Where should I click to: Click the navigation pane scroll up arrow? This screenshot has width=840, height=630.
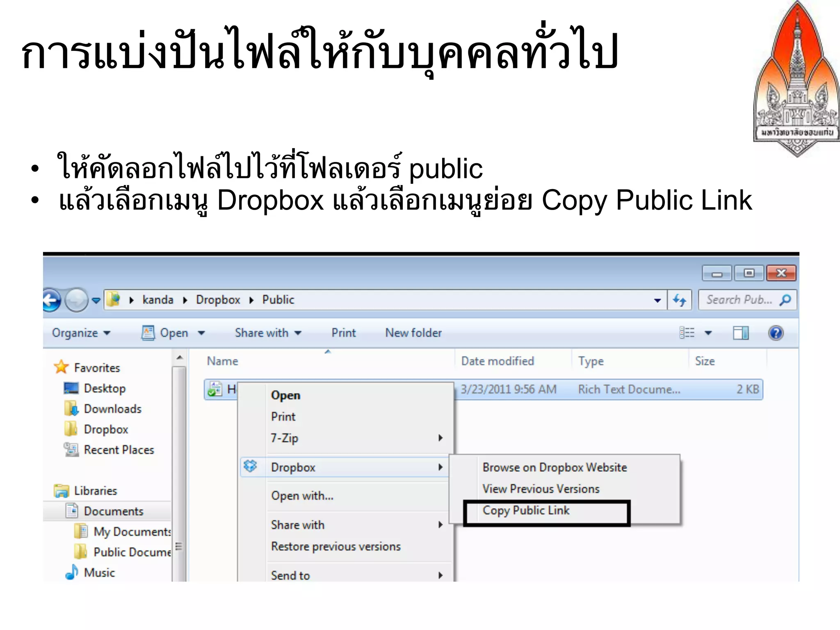coord(180,358)
